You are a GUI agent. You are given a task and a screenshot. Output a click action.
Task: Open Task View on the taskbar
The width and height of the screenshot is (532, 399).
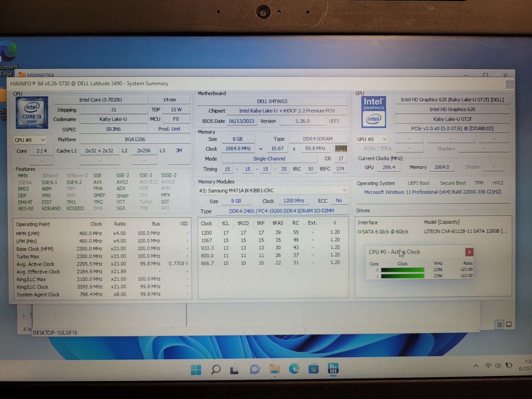pos(234,370)
